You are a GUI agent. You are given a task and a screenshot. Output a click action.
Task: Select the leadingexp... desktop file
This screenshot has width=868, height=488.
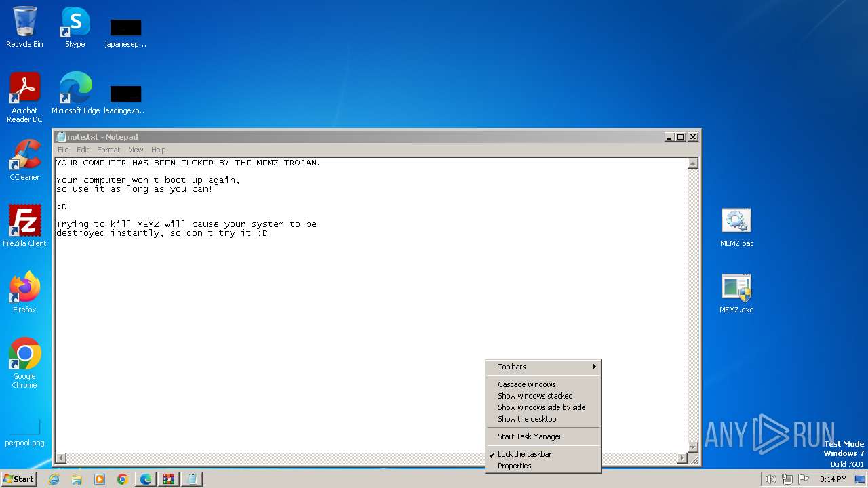125,100
